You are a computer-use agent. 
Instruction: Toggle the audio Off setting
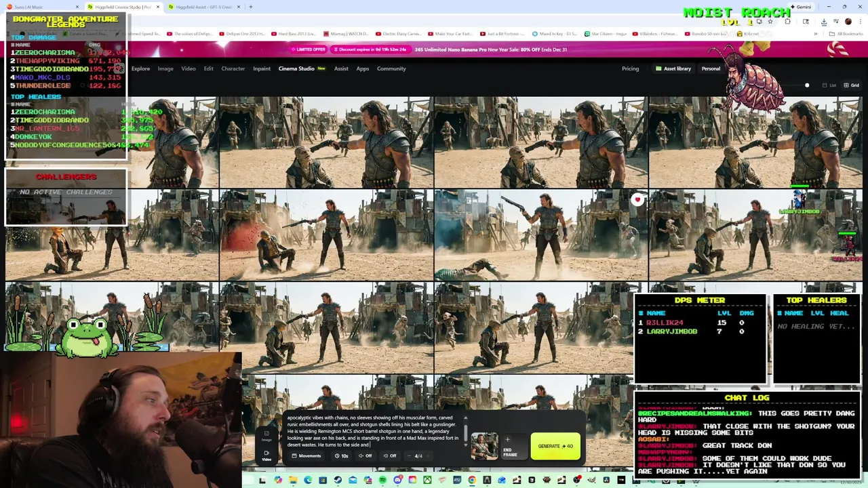click(366, 455)
